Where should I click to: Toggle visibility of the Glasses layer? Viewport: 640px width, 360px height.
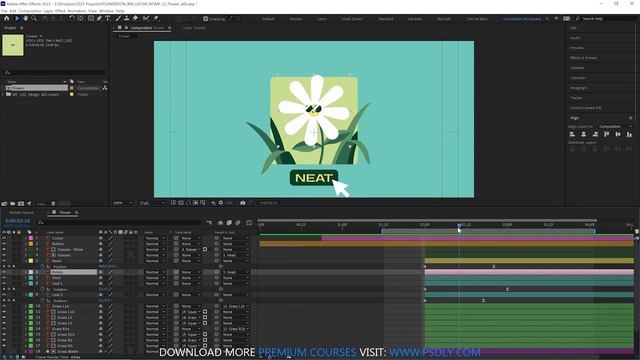coord(4,255)
